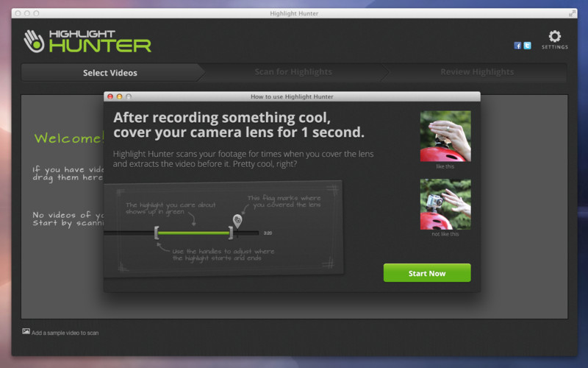This screenshot has height=368, width=588.
Task: Click the Highlight Hunter hand logo
Action: pos(33,41)
